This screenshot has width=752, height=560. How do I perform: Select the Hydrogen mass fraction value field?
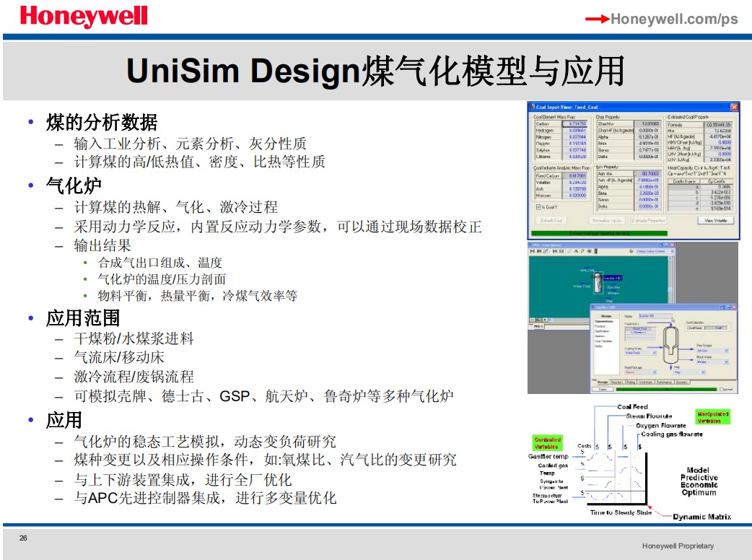click(x=574, y=131)
